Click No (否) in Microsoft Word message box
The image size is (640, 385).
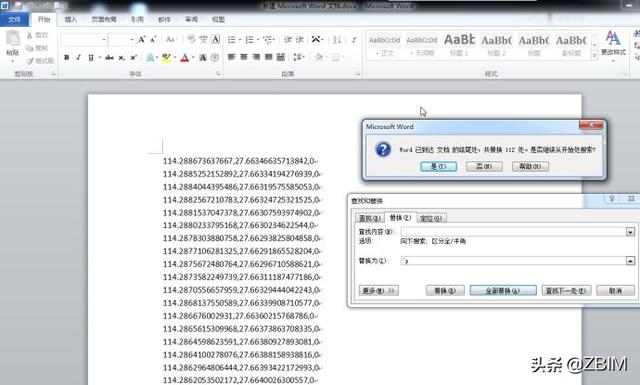pos(484,167)
